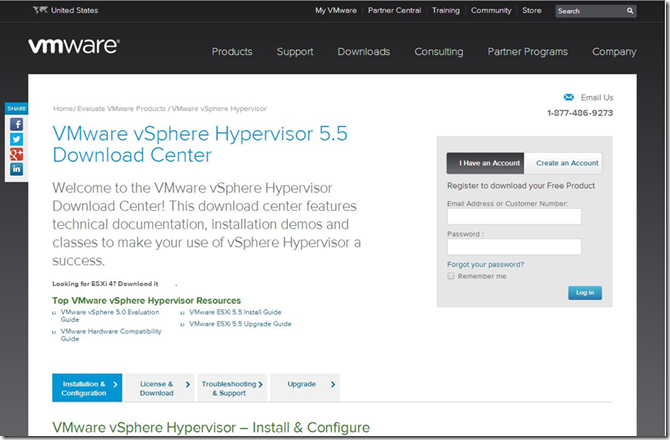Open VMware Hardware Compatibility Guide link
The width and height of the screenshot is (670, 440).
click(111, 335)
